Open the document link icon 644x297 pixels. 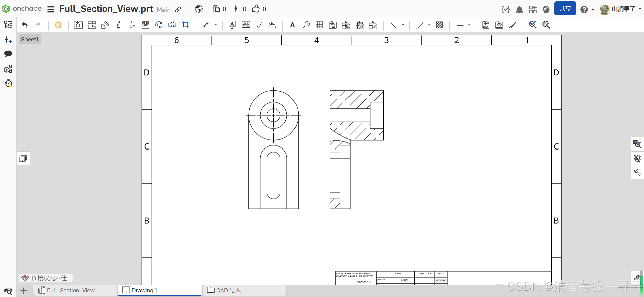pyautogui.click(x=178, y=9)
